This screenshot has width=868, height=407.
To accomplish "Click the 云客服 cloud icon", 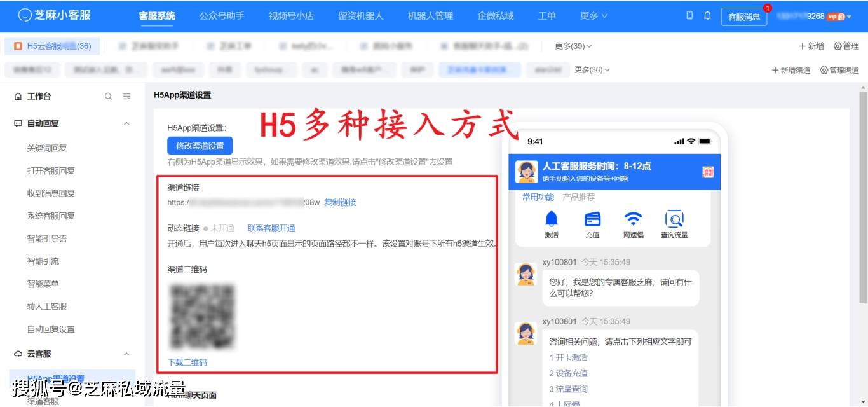I will (x=18, y=354).
